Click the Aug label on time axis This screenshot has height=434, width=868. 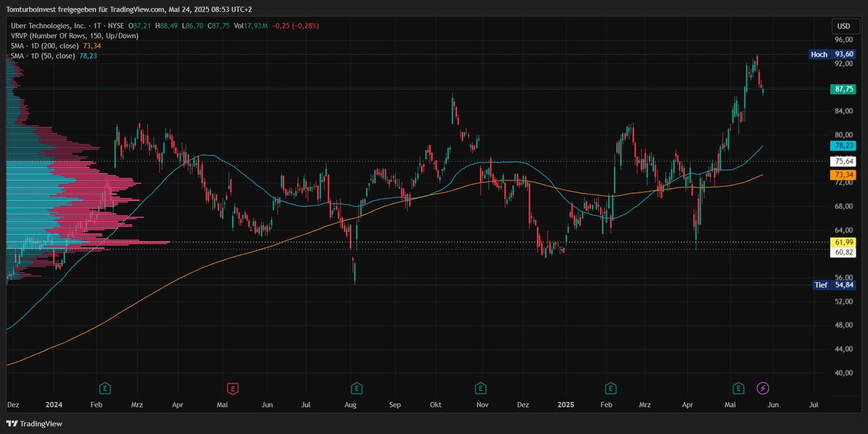coord(351,405)
